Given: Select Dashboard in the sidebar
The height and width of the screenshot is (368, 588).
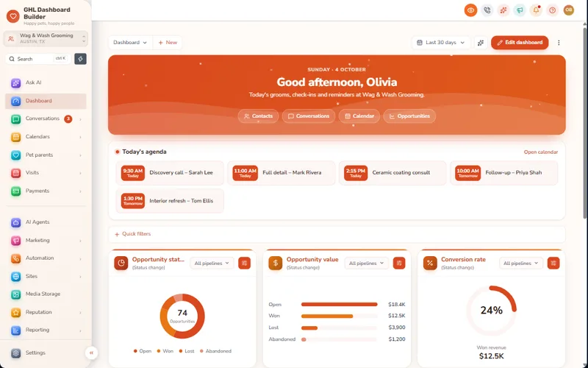Looking at the screenshot, I should (46, 101).
